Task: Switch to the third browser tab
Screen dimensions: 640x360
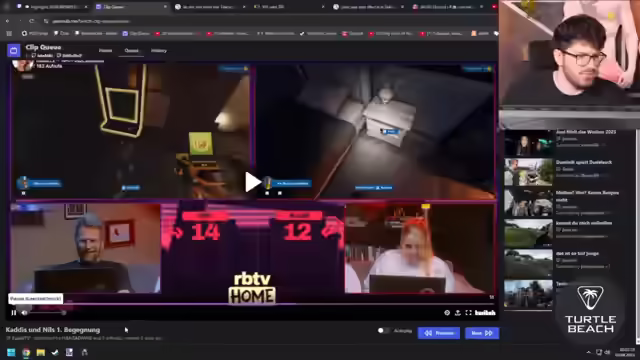Action: click(209, 7)
